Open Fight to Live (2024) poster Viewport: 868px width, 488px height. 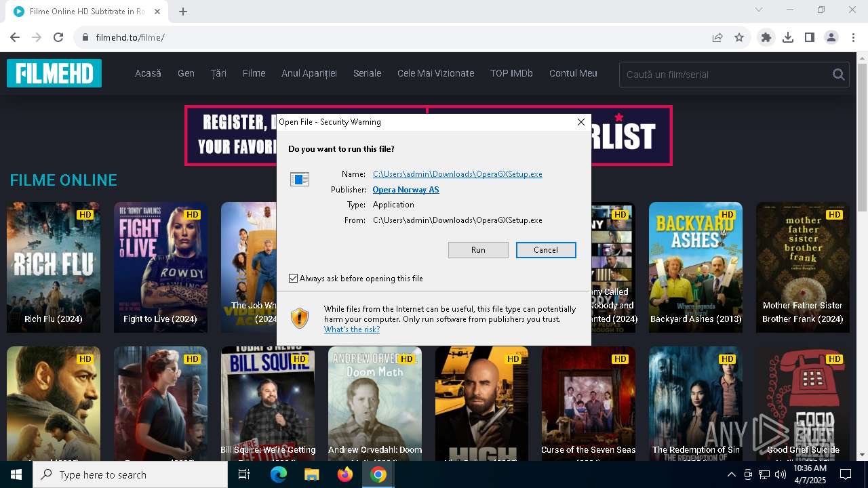coord(161,267)
